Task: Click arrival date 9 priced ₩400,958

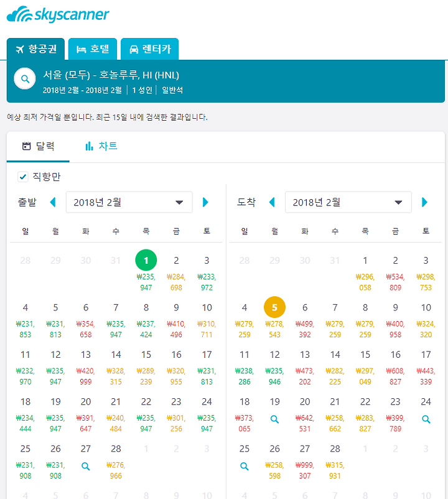Action: [x=396, y=321]
